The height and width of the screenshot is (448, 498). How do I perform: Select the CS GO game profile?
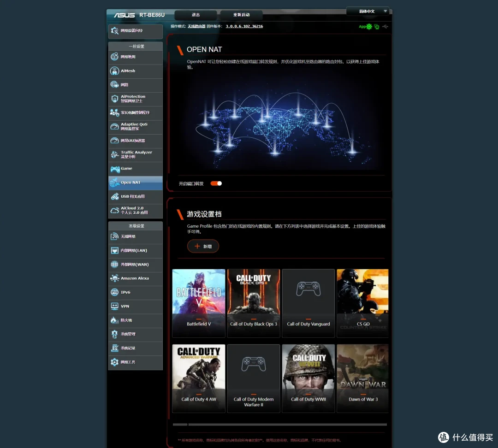(363, 303)
